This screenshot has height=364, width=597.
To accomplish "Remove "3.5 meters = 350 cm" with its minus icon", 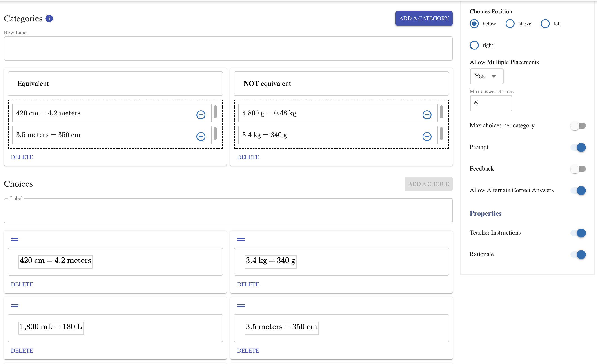I will tap(201, 136).
